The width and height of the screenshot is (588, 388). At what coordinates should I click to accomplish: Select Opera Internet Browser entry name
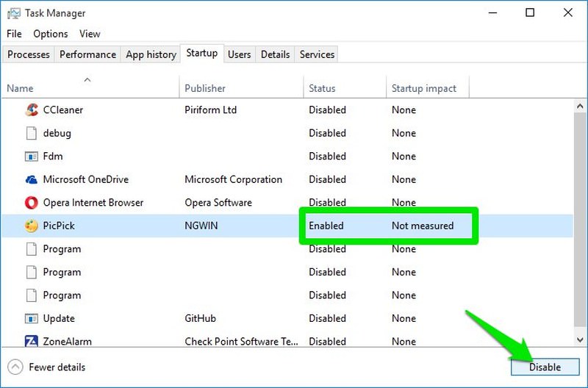pyautogui.click(x=93, y=203)
